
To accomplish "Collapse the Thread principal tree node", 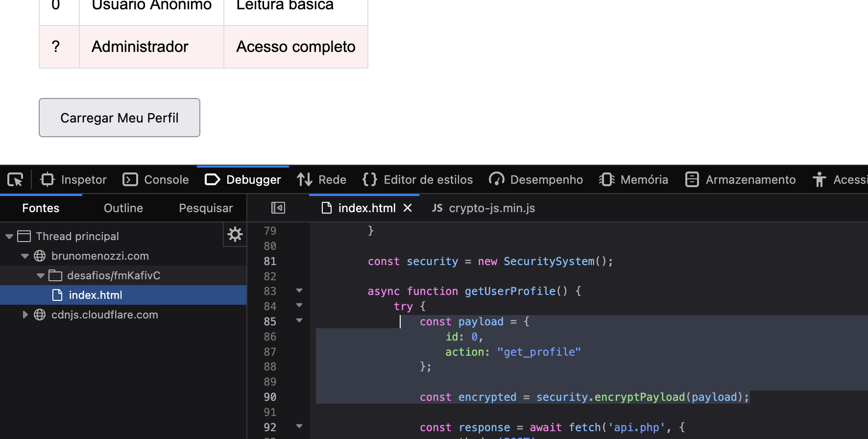I will [x=9, y=237].
